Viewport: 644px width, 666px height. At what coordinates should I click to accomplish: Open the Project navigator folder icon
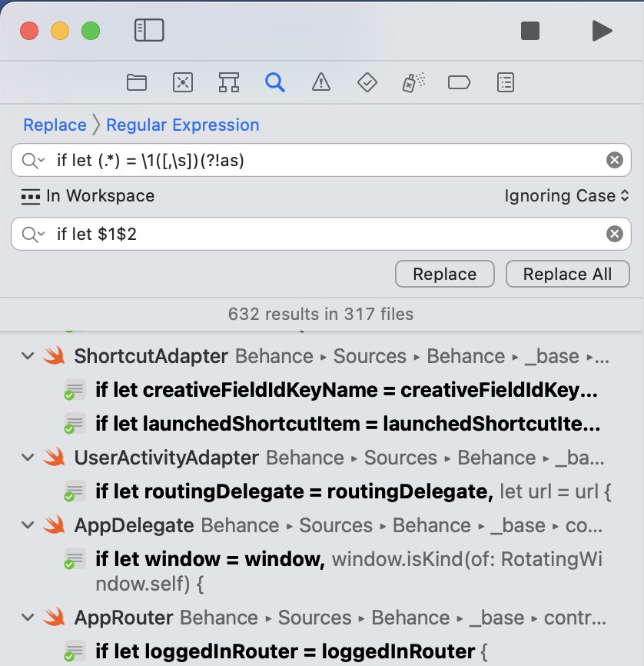137,82
